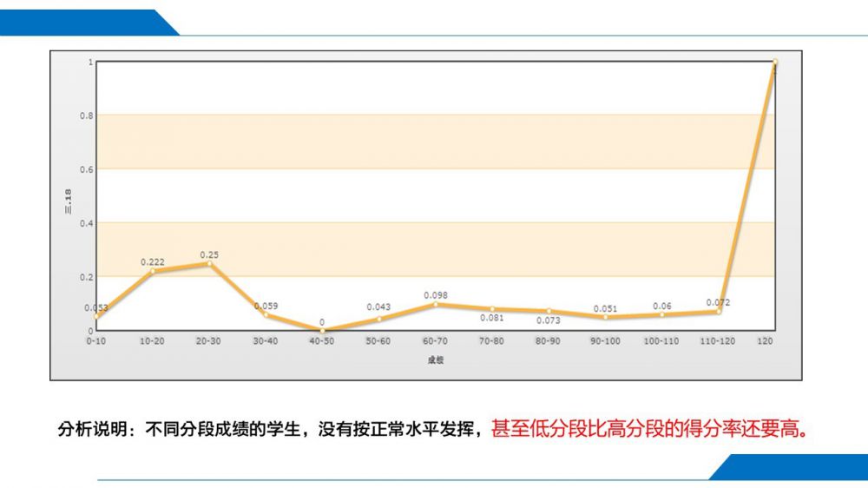Click the data point labeled 0.222

[x=153, y=271]
